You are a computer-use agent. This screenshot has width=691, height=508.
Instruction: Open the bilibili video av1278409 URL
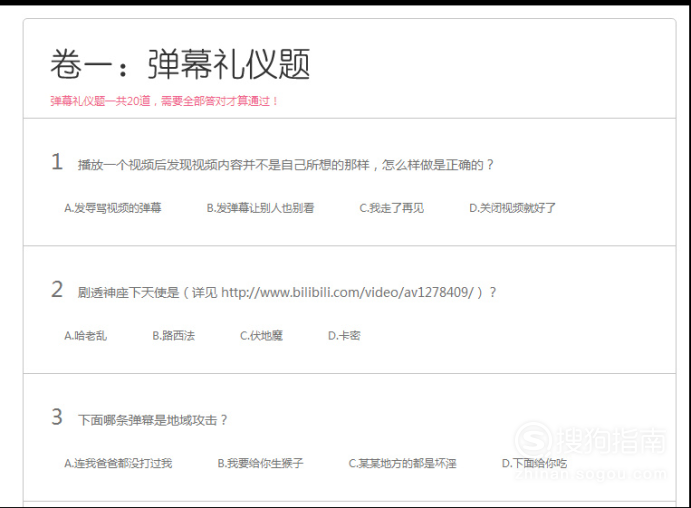click(x=347, y=293)
